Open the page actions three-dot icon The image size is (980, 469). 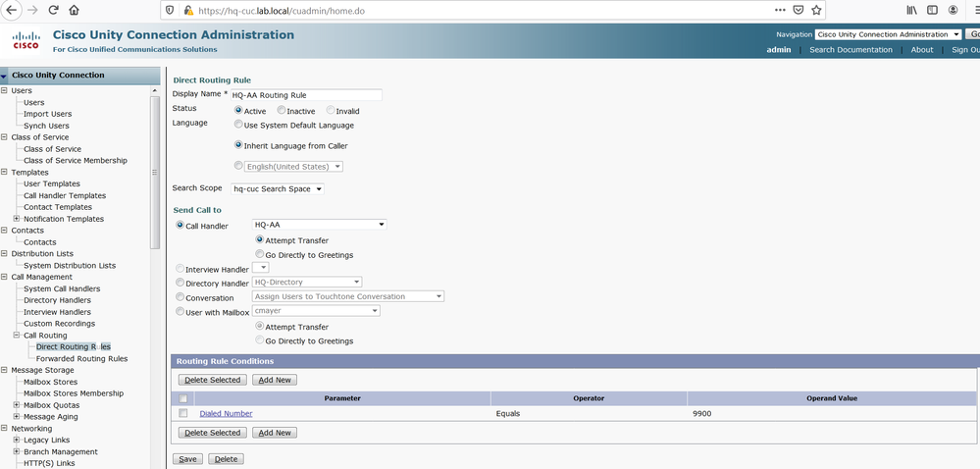coord(780,10)
